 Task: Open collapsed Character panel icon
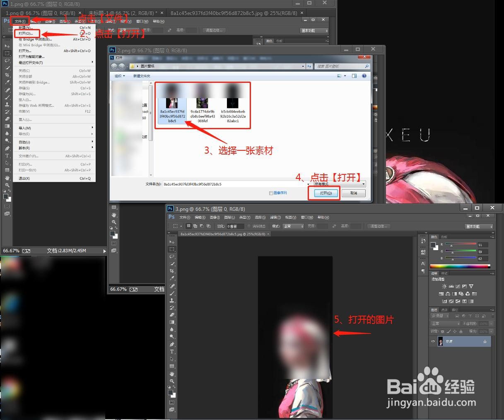(423, 263)
